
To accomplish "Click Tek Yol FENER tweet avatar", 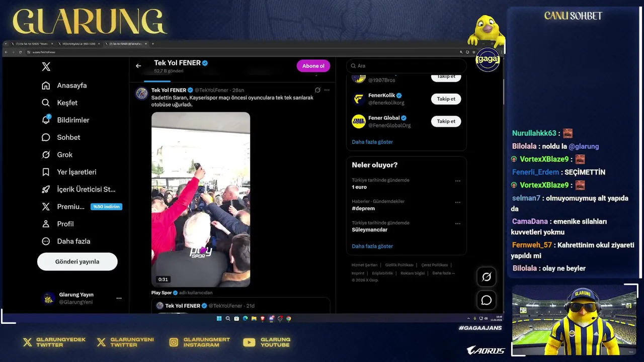I will (x=141, y=93).
